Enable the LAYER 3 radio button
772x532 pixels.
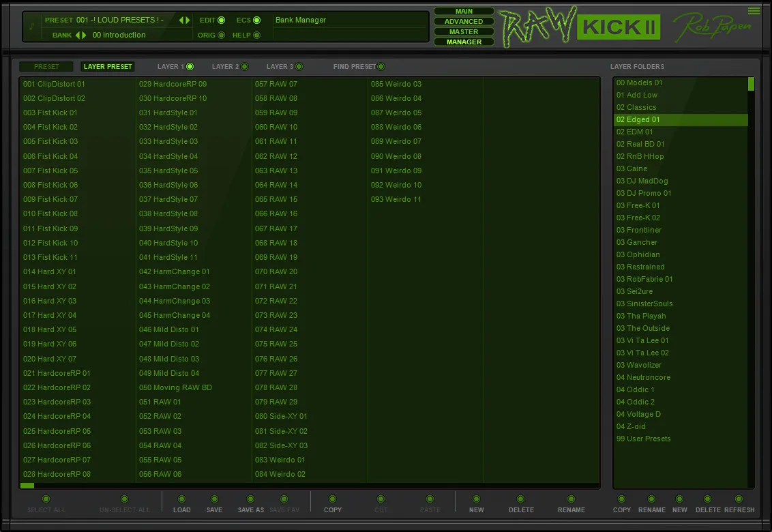click(x=299, y=67)
